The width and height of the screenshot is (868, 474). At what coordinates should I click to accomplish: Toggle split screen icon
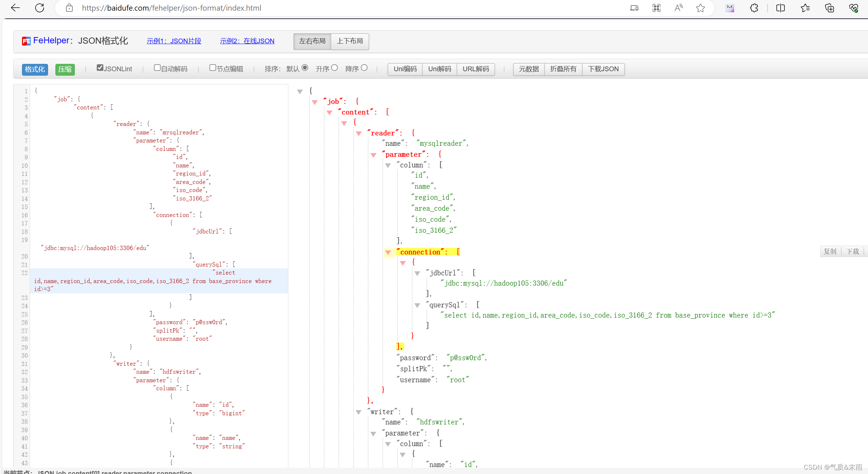(x=780, y=8)
